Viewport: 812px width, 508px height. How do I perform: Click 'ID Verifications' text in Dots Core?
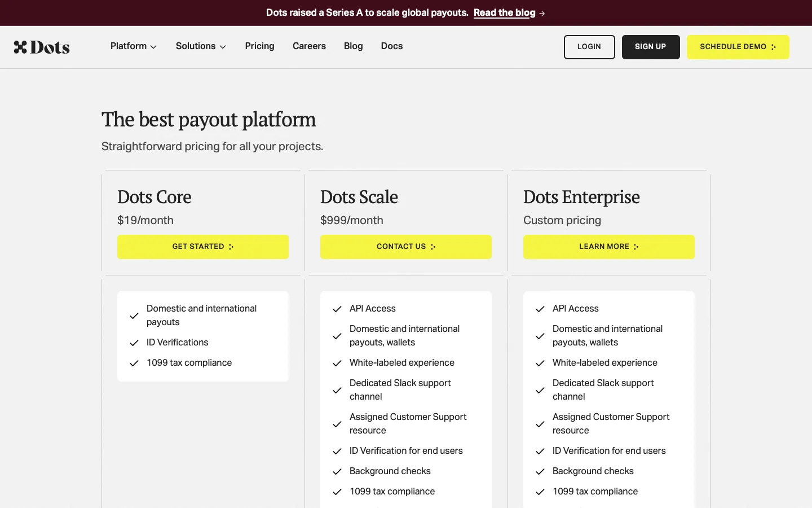177,342
